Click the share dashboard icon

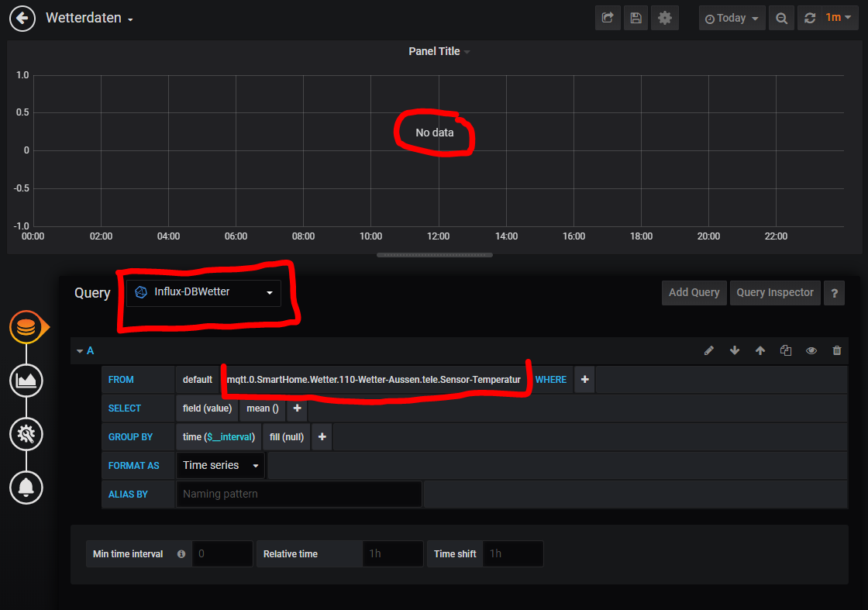608,19
